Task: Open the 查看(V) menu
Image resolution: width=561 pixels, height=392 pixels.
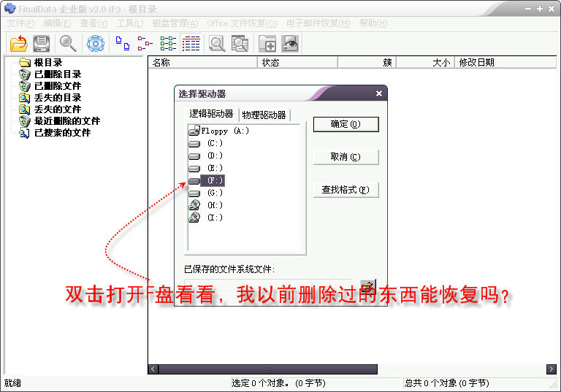Action: 93,23
